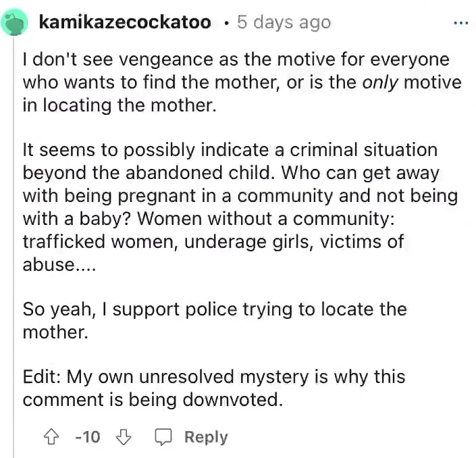Click the line 'comment is being downvoted.'
The image size is (476, 458).
click(153, 399)
